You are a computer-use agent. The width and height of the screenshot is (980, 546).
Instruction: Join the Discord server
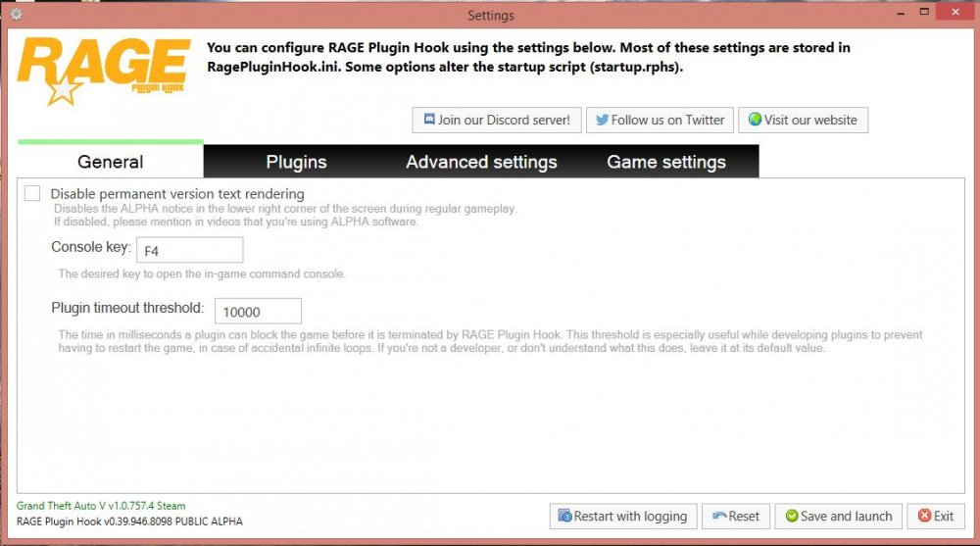point(497,121)
